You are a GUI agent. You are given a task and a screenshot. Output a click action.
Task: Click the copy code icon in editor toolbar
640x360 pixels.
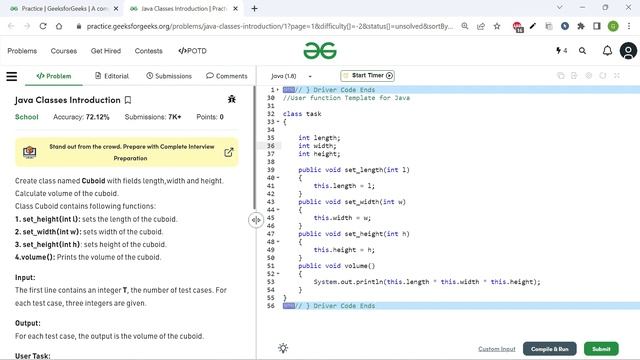point(561,76)
